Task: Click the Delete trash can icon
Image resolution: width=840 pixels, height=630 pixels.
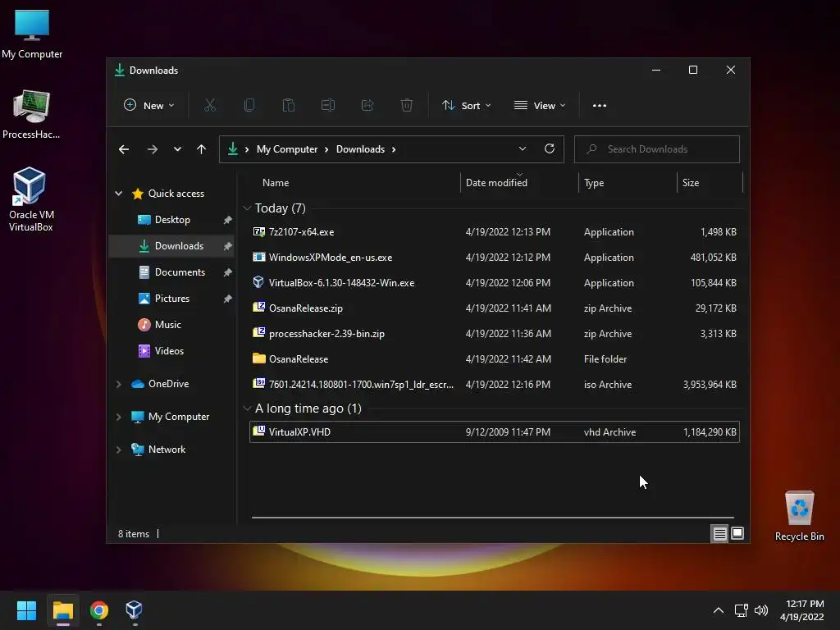Action: point(407,106)
